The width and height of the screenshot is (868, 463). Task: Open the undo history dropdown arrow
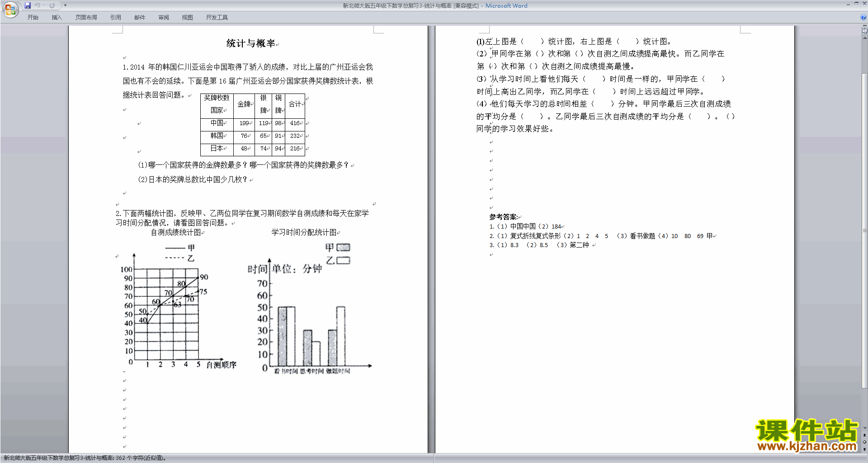[44, 5]
